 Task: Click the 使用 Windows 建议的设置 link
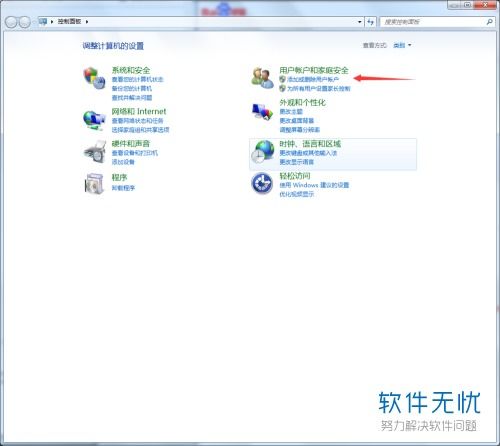[x=314, y=185]
